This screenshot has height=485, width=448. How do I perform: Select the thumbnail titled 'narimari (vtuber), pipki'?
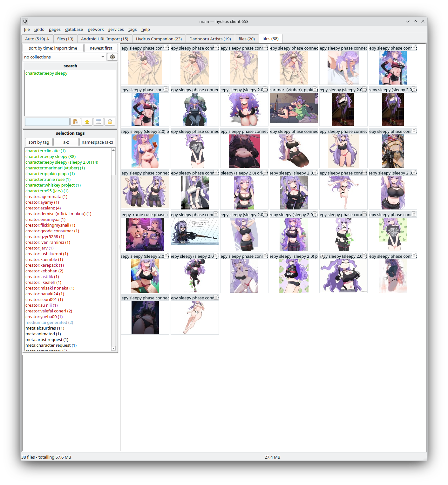294,106
